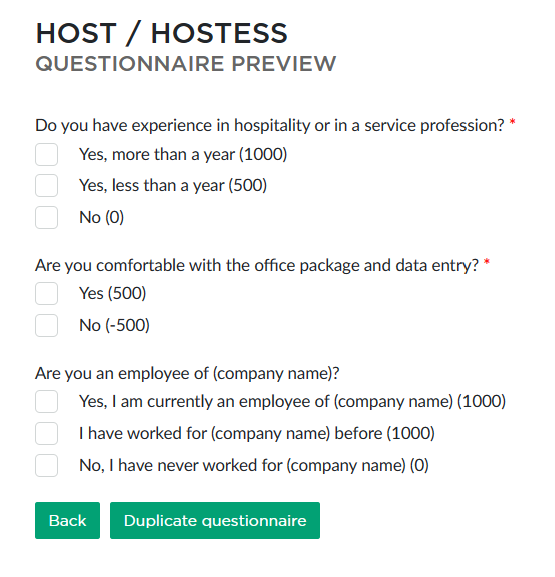
Task: Click the 'Yes (500)' answer label text
Action: click(113, 294)
